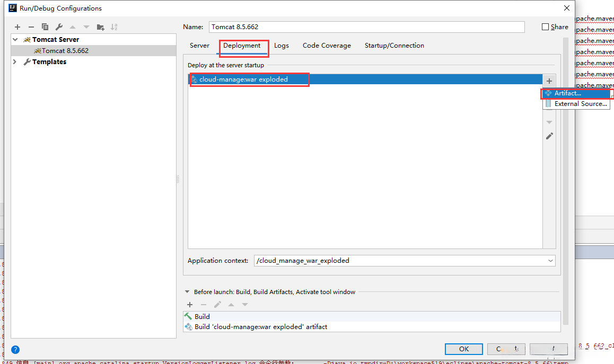Select the Tomcat Server tree group
Image resolution: width=614 pixels, height=364 pixels.
pos(94,40)
